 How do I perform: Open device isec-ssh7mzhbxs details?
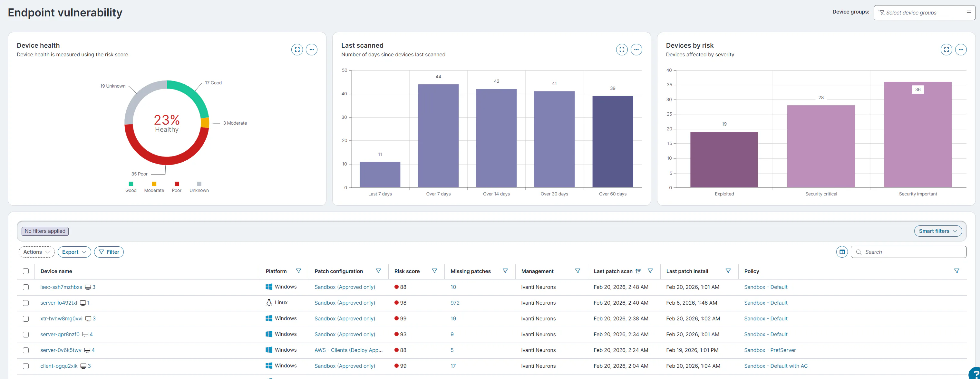coord(61,287)
